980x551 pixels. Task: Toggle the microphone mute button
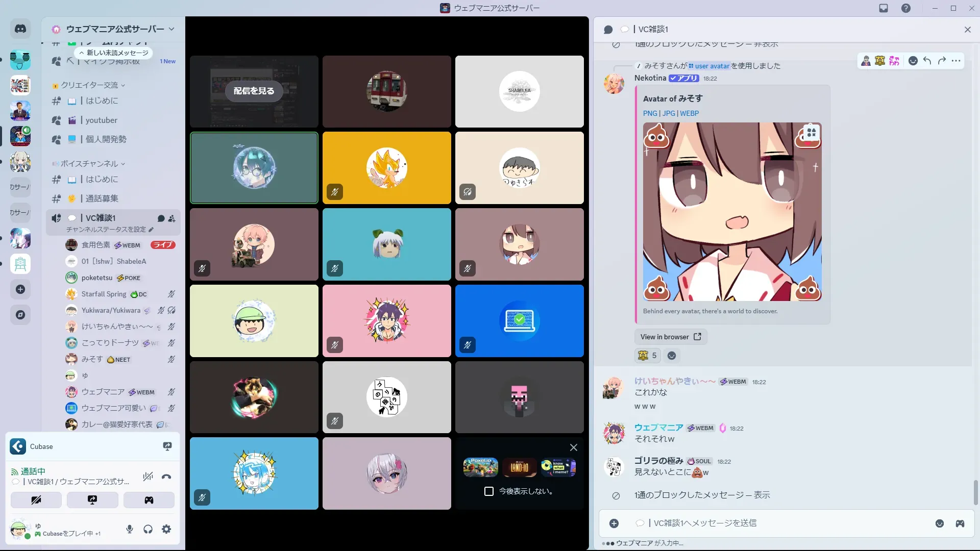pyautogui.click(x=130, y=529)
